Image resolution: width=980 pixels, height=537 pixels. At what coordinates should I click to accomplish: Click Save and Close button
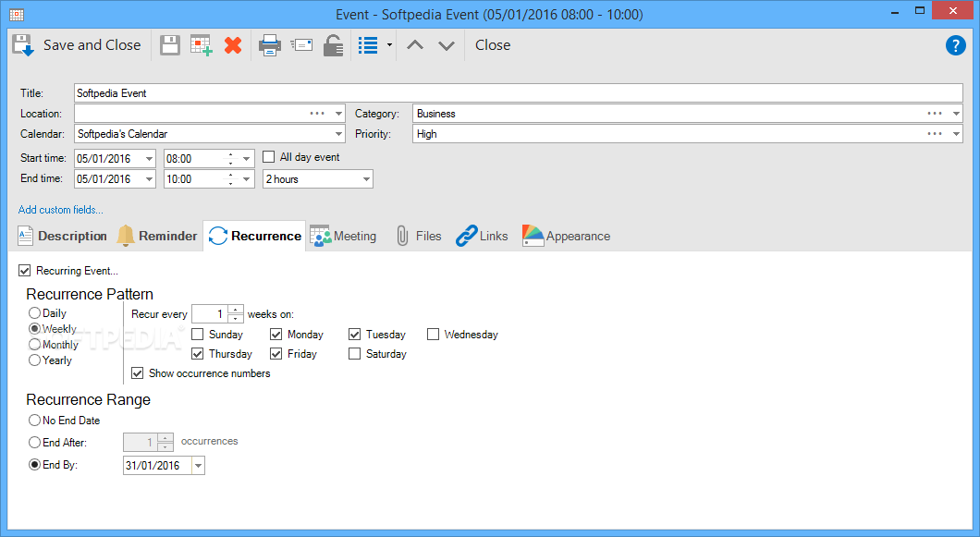pos(77,45)
